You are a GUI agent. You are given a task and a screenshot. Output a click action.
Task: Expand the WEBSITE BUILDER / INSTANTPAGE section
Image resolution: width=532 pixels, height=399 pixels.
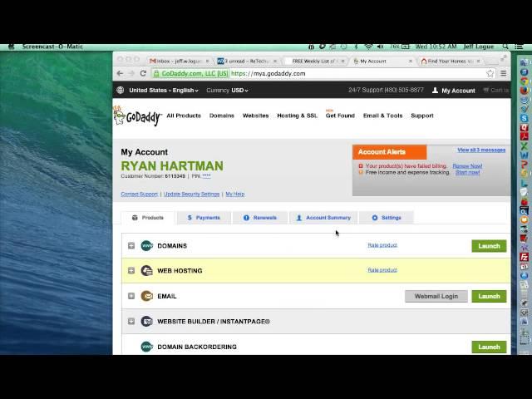pos(131,321)
